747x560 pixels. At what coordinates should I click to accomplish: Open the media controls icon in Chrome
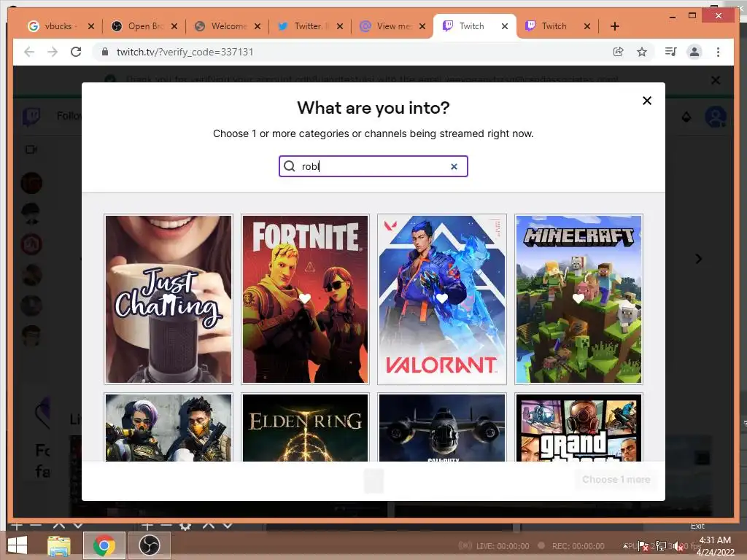671,52
